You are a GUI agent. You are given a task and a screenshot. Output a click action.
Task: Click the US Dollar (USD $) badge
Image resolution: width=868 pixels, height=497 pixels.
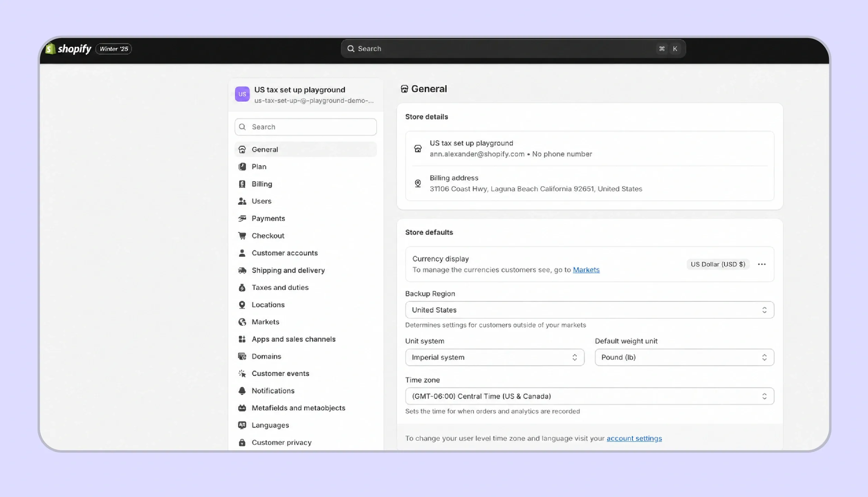point(718,264)
